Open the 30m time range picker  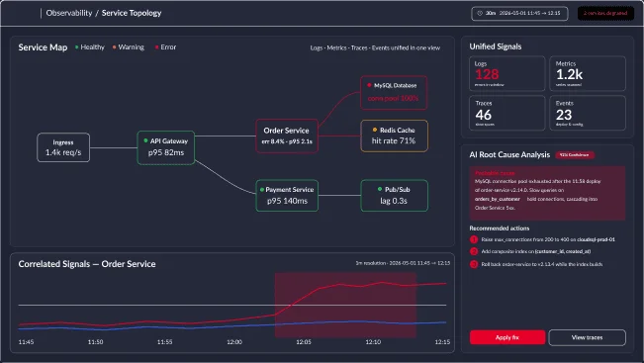519,13
